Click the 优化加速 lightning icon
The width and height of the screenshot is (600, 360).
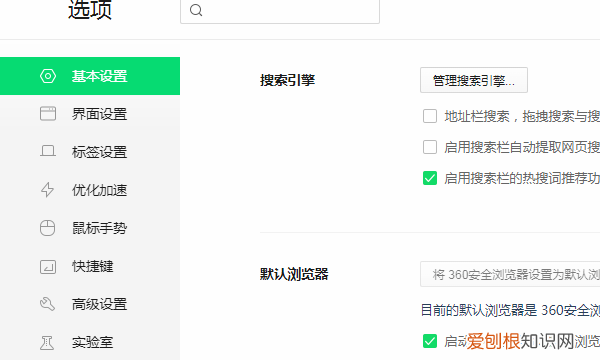[x=47, y=190]
